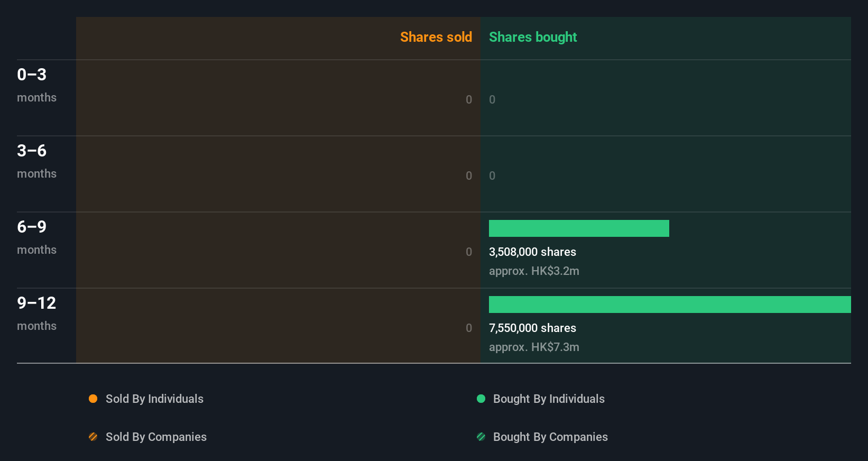Click shares sold zero in 3–6 months row
The height and width of the screenshot is (461, 868).
point(469,176)
